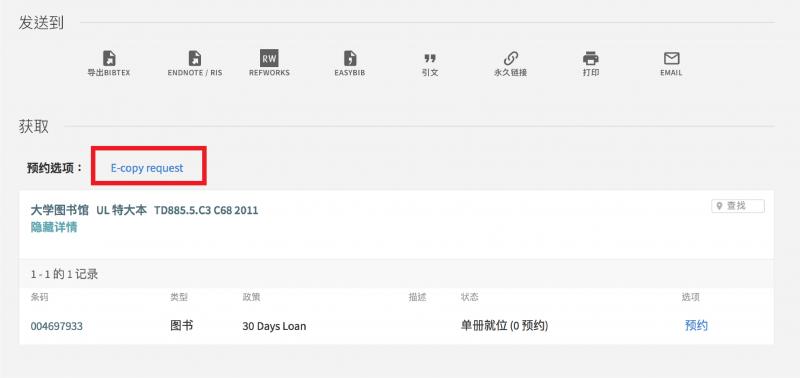Screen dimensions: 800x378
Task: Click the E-copy request link
Action: (147, 168)
